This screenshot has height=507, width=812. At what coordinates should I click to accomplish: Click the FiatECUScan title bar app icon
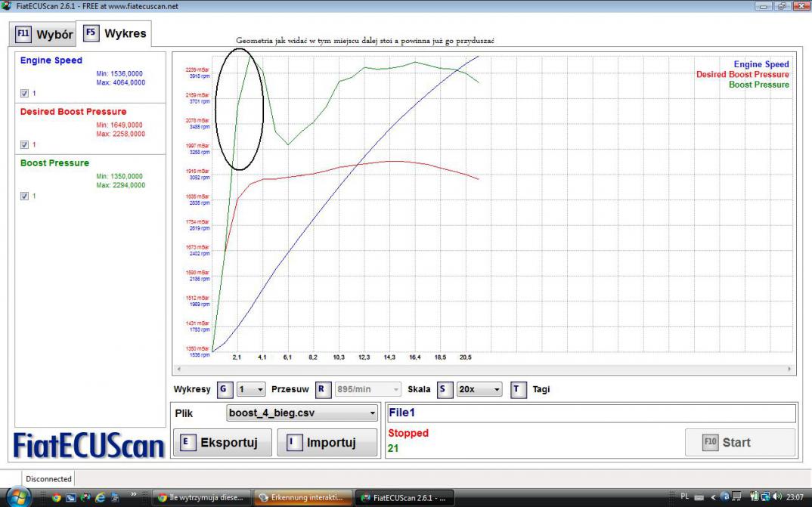pyautogui.click(x=6, y=6)
